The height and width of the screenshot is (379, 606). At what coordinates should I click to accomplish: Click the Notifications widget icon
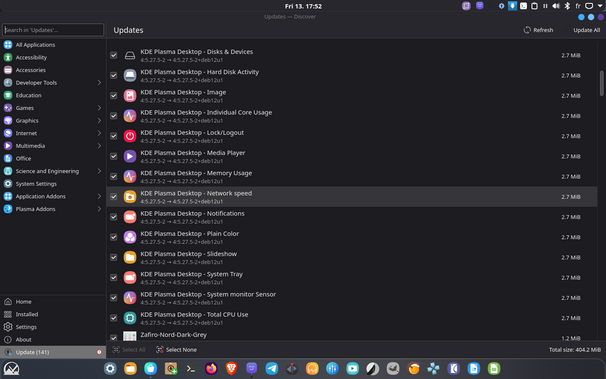pos(130,217)
